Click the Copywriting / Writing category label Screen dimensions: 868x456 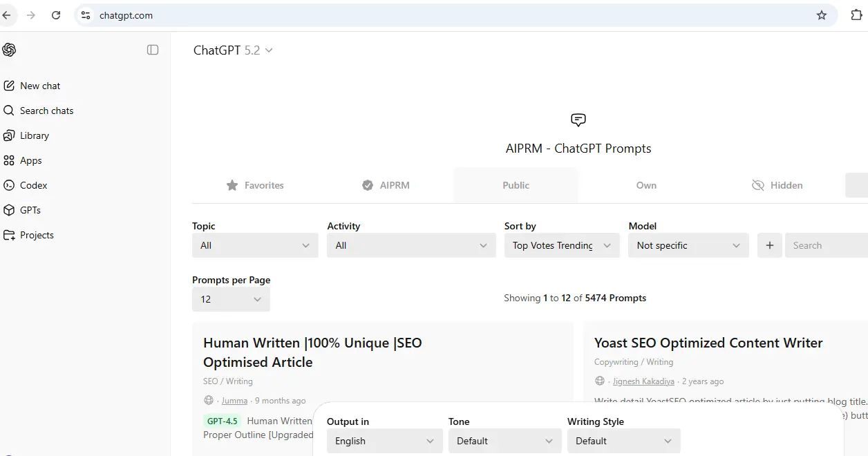point(634,362)
